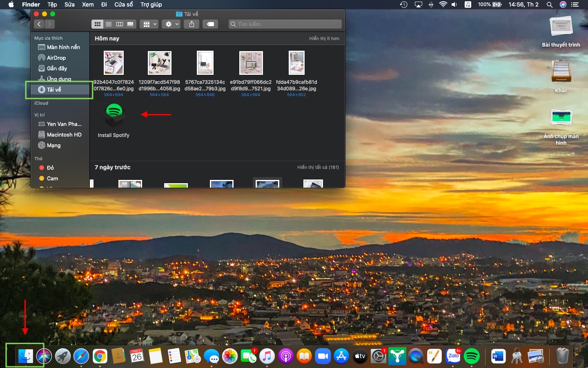Open Spotlight search in menu bar
The image size is (588, 368).
point(550,4)
